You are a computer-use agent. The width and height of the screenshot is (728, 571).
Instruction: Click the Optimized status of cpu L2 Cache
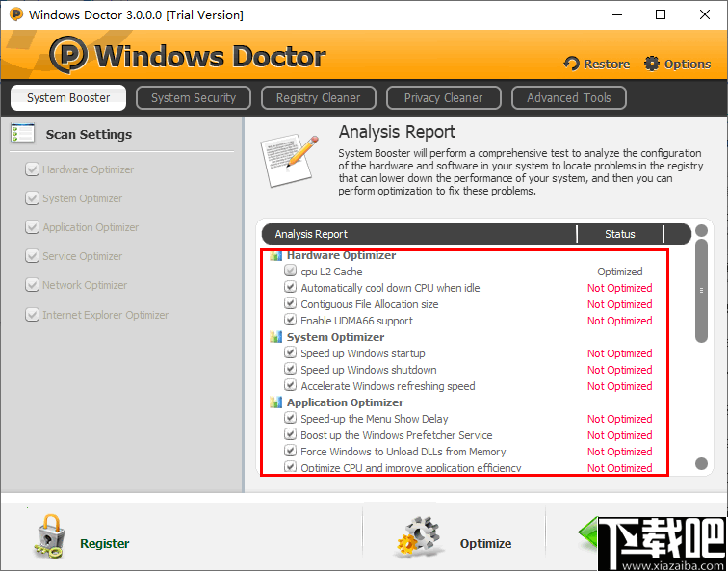tap(620, 272)
